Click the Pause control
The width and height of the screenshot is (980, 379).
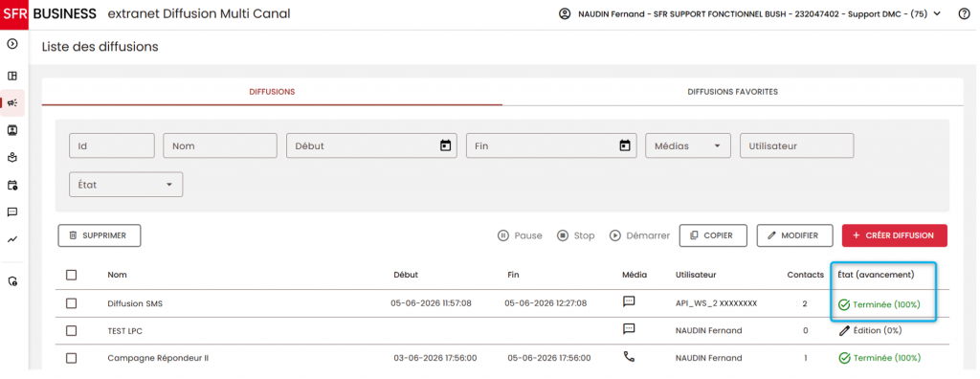click(520, 235)
